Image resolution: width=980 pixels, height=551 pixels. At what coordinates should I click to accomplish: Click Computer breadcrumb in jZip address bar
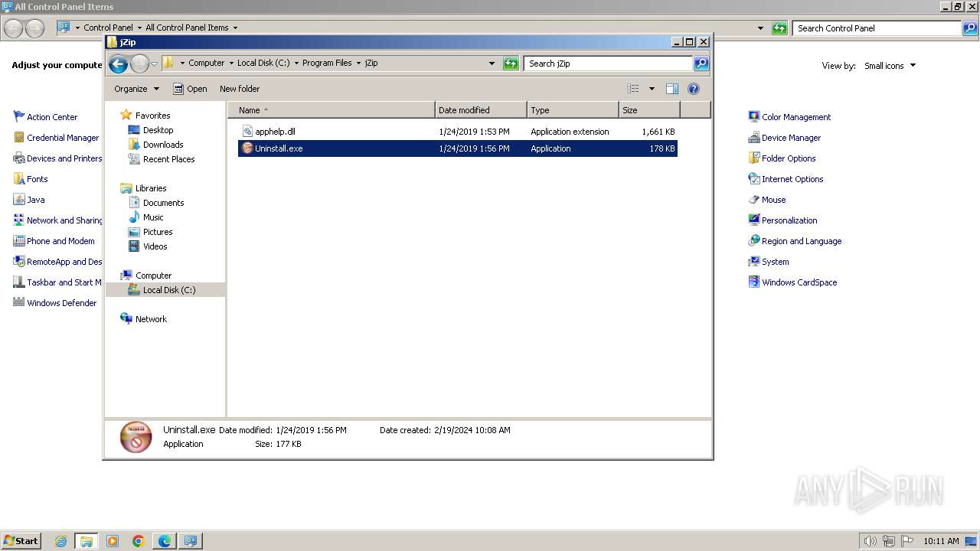(x=206, y=64)
